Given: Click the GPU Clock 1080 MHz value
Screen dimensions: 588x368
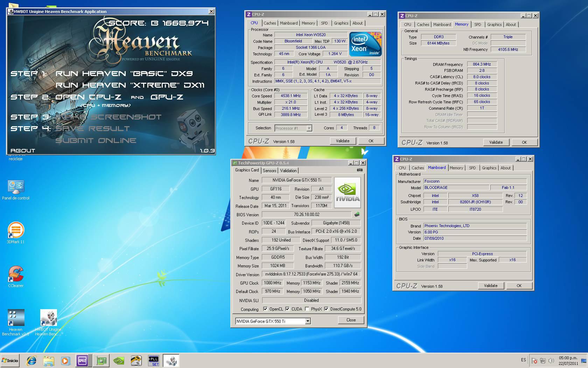Looking at the screenshot, I should [273, 283].
